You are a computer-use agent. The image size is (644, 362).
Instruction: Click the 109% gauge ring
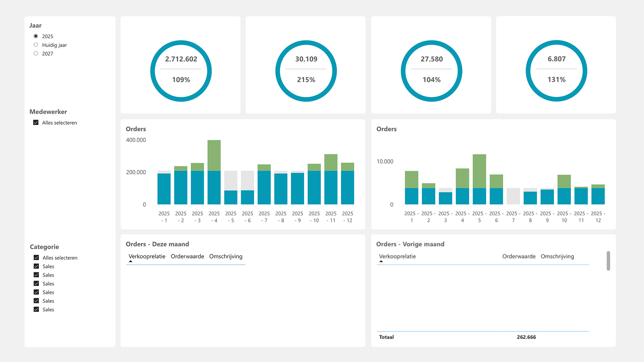point(181,70)
